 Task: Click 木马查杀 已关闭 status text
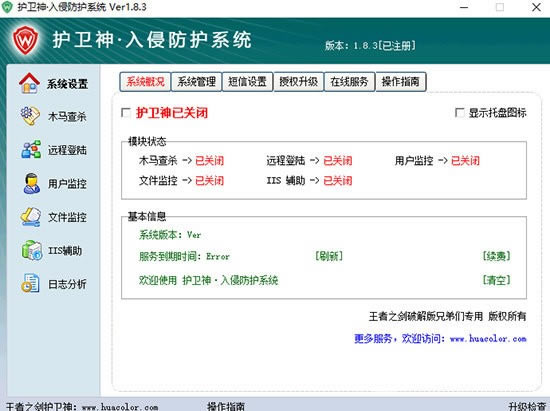click(x=209, y=161)
